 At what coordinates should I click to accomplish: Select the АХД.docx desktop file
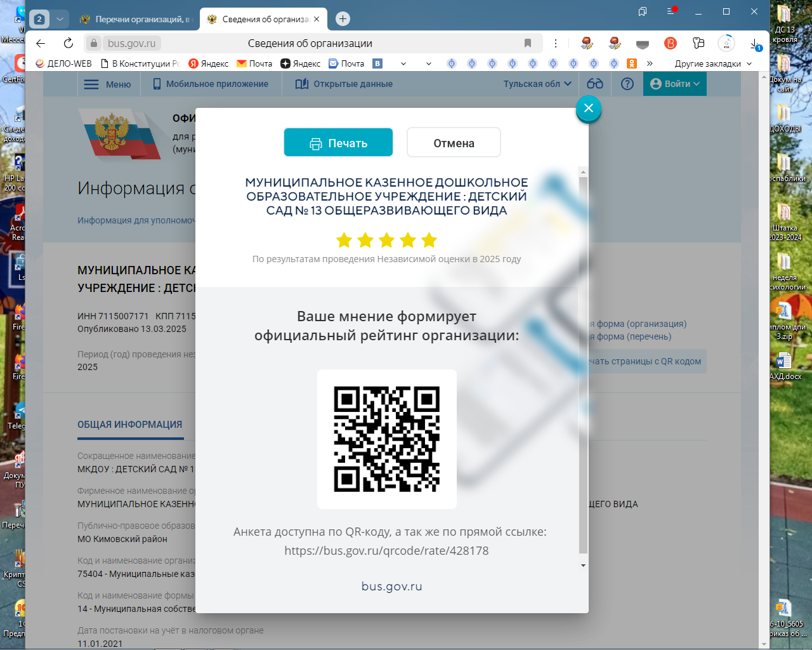(x=785, y=367)
